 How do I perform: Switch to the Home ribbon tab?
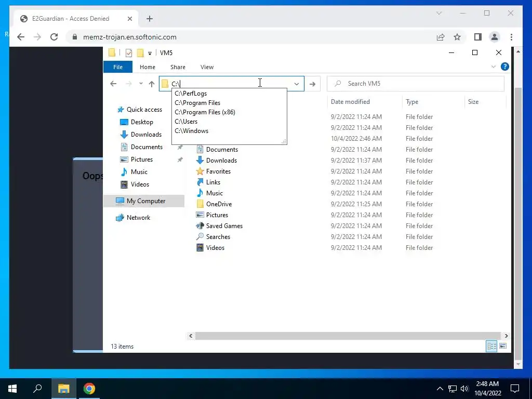coord(147,67)
